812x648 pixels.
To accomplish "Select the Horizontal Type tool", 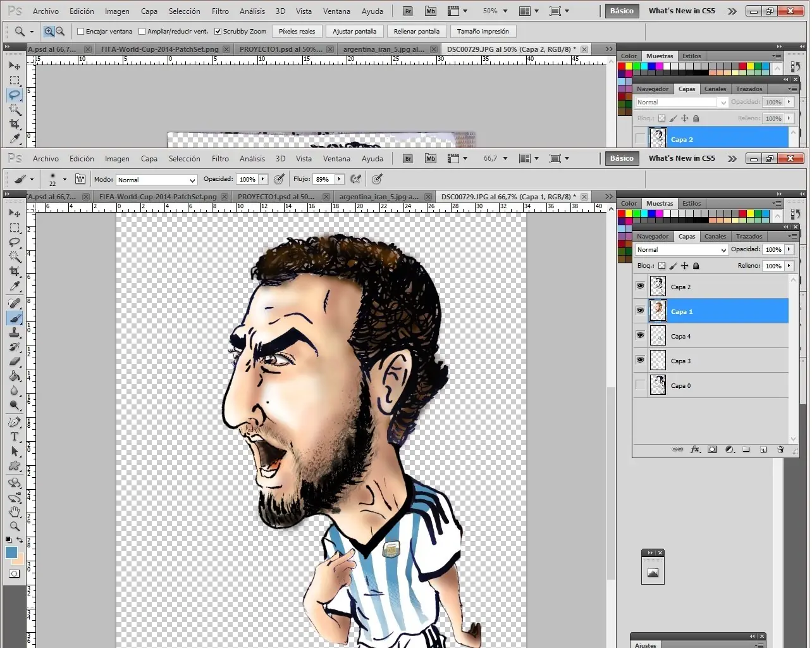I will 15,437.
